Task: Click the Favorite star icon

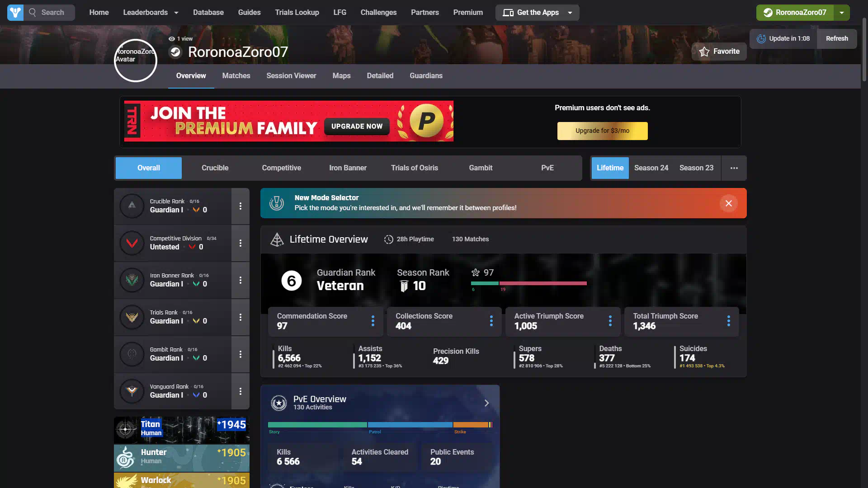Action: coord(704,52)
